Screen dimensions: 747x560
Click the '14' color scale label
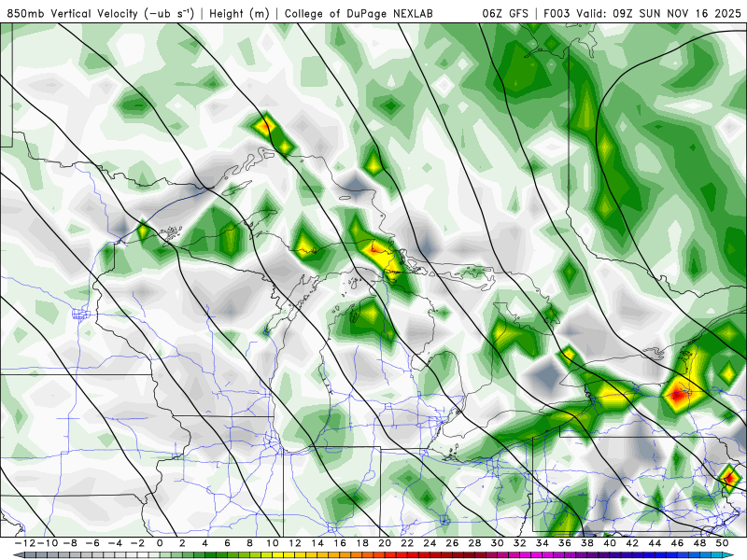(317, 543)
